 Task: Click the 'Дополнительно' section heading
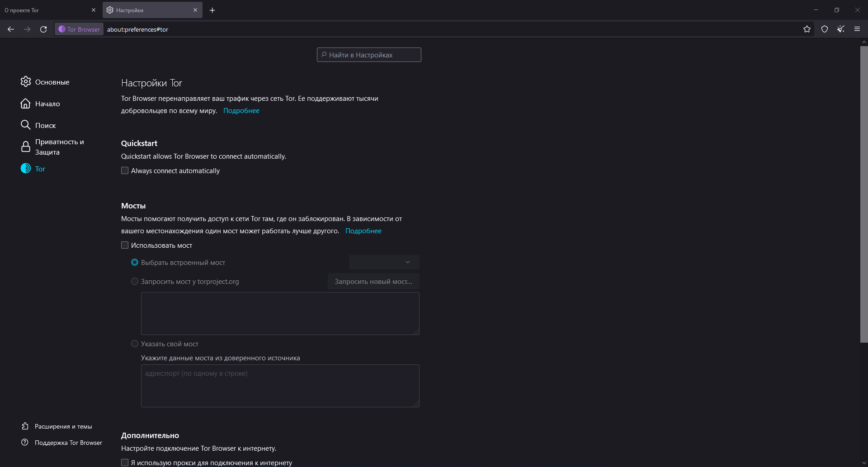point(150,435)
